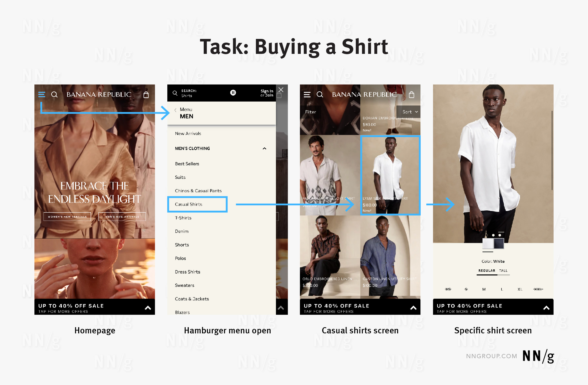Screen dimensions: 588x385
Task: Open hamburger menu on homepage screen
Action: click(x=42, y=94)
